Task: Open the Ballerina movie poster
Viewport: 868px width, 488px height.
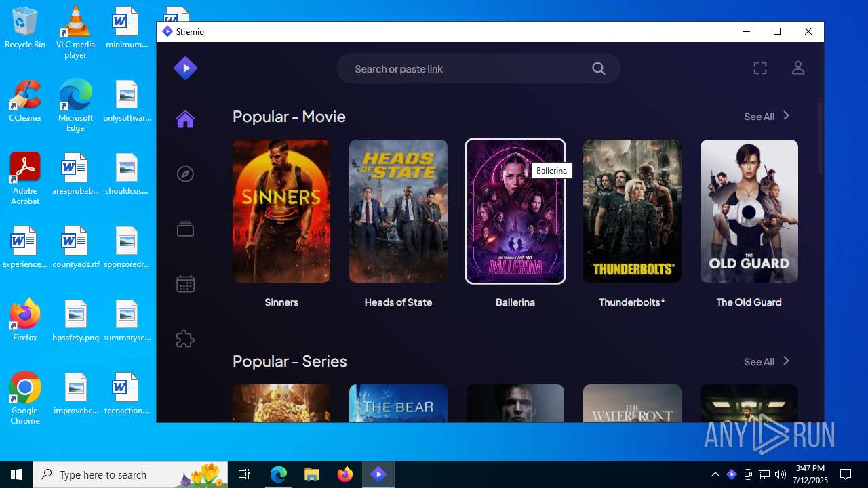Action: [515, 211]
